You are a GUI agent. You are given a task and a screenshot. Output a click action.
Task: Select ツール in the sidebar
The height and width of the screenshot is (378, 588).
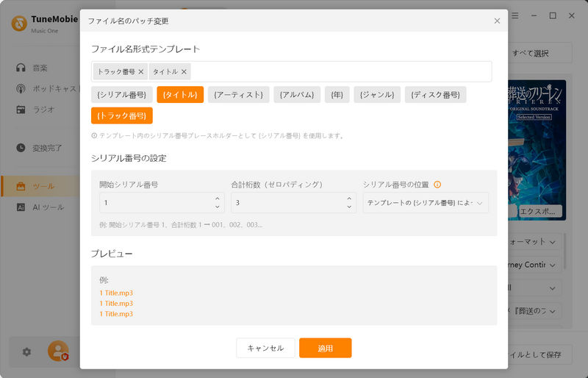tap(41, 186)
